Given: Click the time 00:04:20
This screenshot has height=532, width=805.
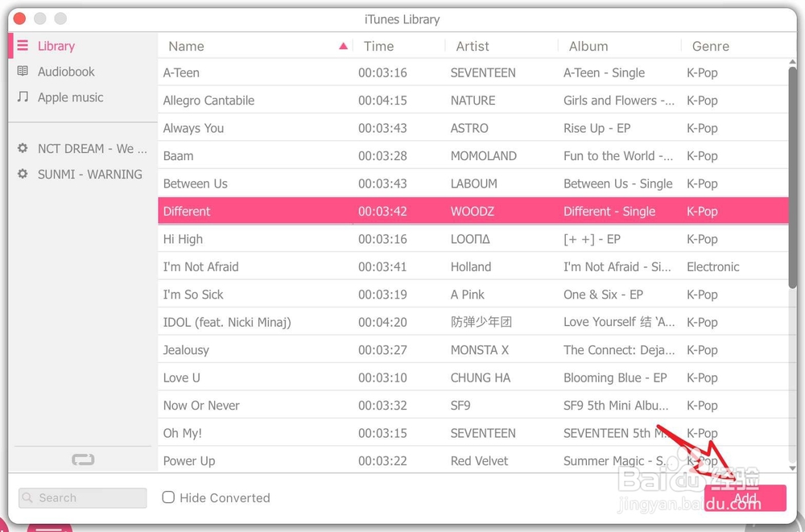Looking at the screenshot, I should click(x=382, y=322).
